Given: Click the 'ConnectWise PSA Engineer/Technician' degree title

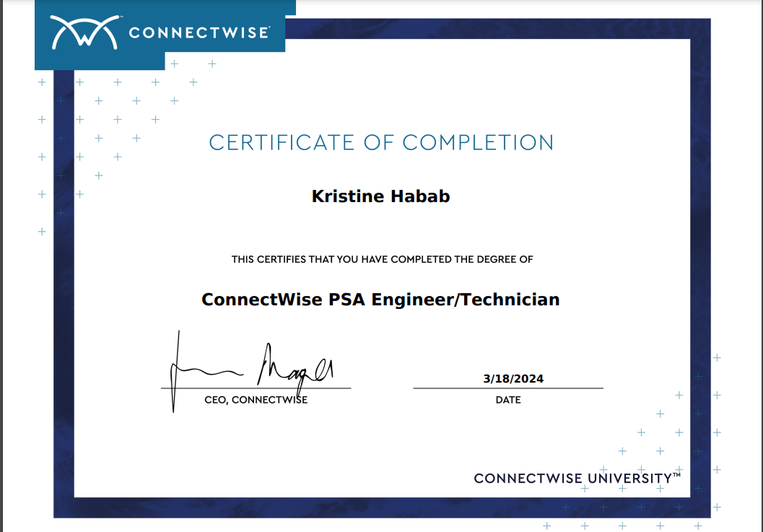Looking at the screenshot, I should coord(380,300).
